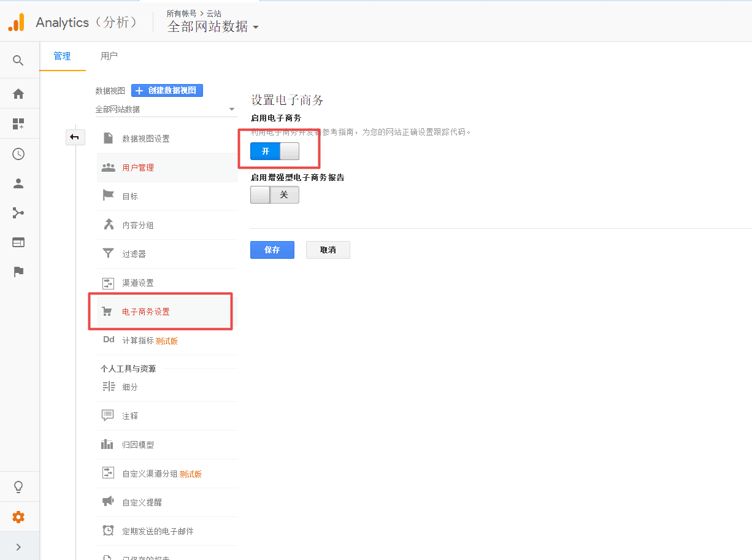Click the search magnifier icon in sidebar
Screen dimensions: 752x560
pyautogui.click(x=18, y=60)
